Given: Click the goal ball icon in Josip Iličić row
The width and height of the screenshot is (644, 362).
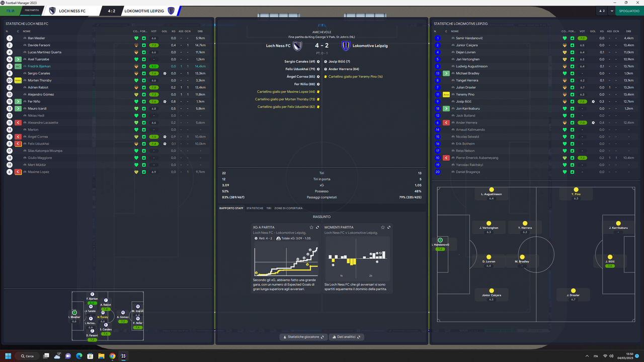Looking at the screenshot, I should 594,102.
